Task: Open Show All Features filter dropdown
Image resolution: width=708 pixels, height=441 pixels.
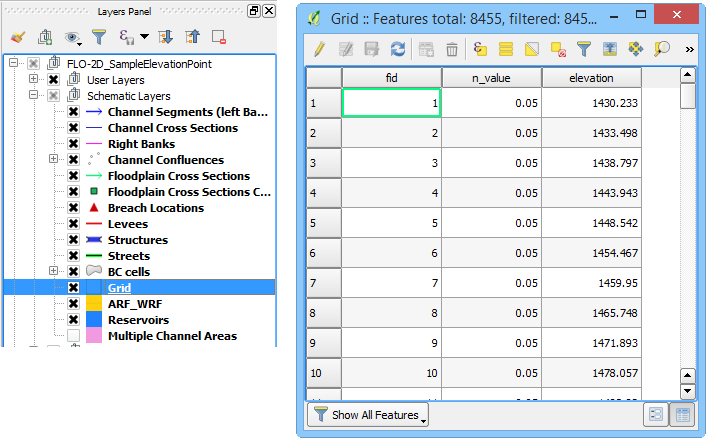Action: click(367, 414)
